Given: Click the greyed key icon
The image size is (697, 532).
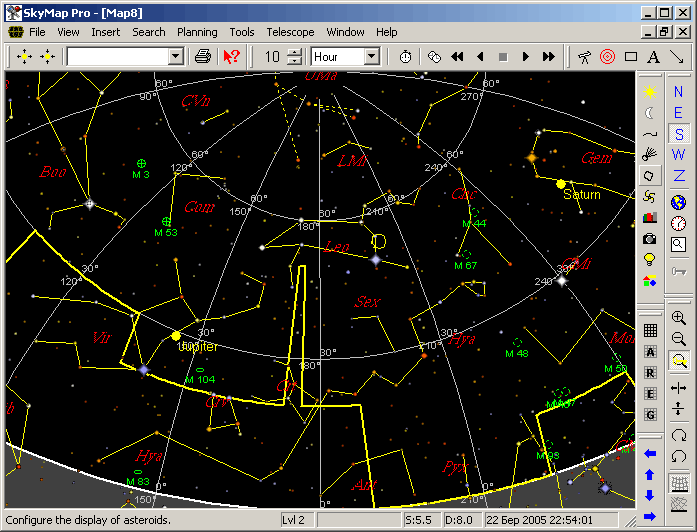Looking at the screenshot, I should tap(678, 271).
